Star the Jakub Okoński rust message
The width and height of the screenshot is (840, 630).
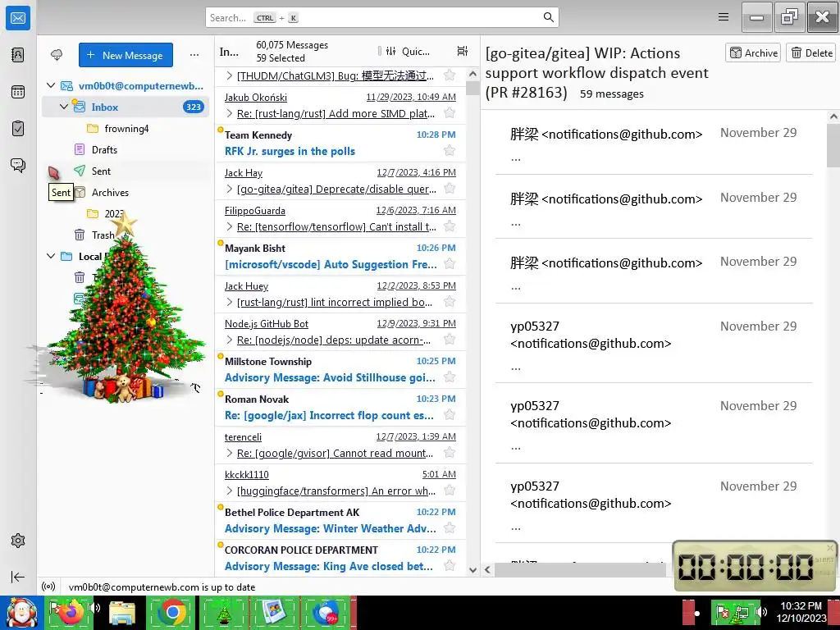coord(450,113)
